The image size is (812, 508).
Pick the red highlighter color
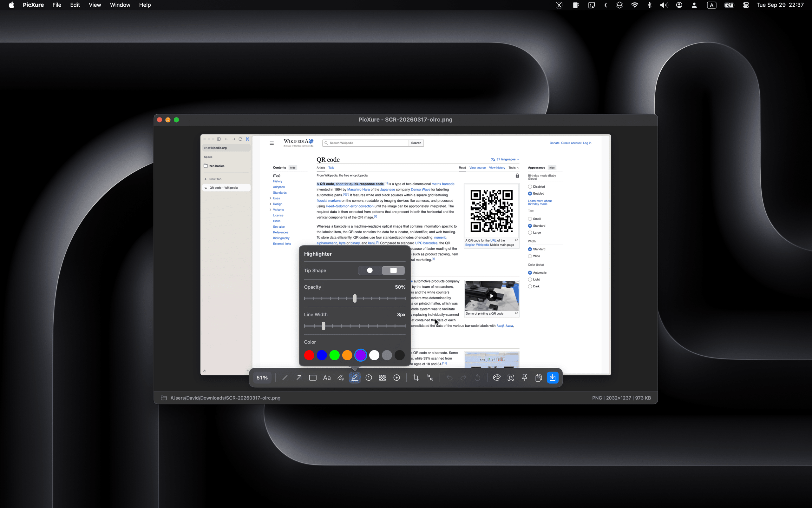[309, 355]
